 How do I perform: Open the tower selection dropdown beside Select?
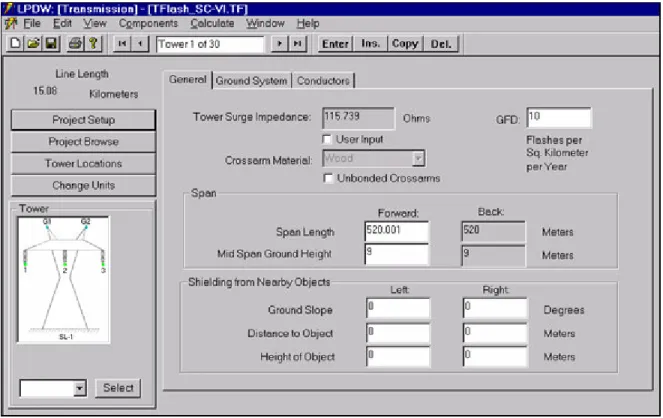coord(79,388)
